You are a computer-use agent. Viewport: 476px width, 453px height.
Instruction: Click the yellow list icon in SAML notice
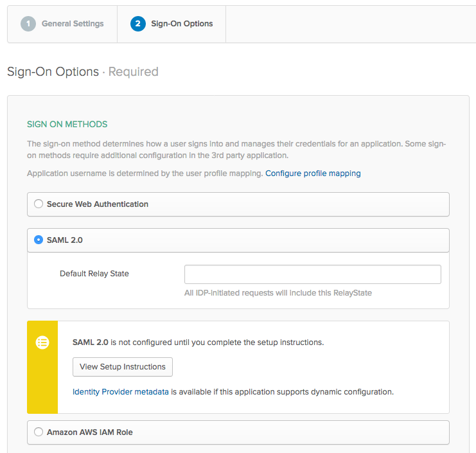42,342
